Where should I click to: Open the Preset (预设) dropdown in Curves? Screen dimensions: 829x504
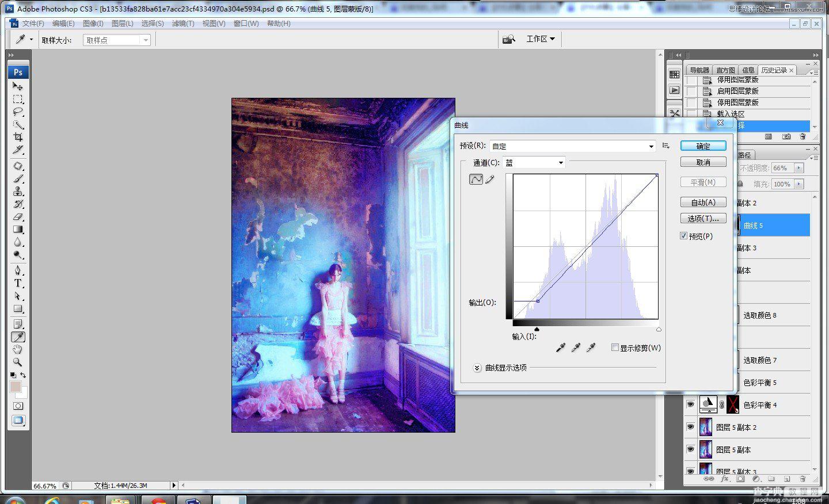[x=573, y=146]
